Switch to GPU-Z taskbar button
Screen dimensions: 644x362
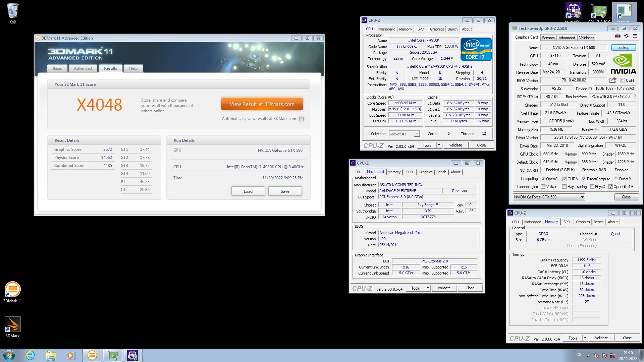click(x=113, y=355)
